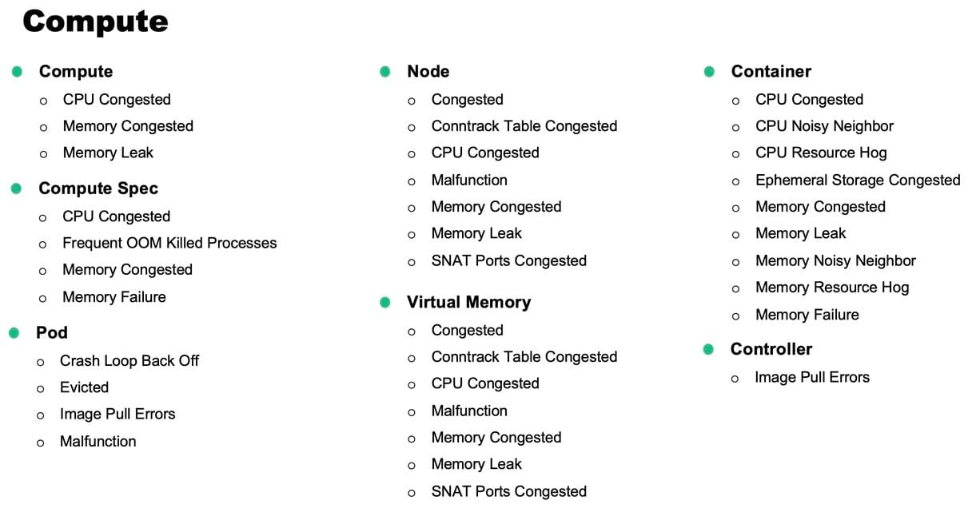Click CPU Noisy Neighbor under Container
The height and width of the screenshot is (512, 980).
click(824, 126)
